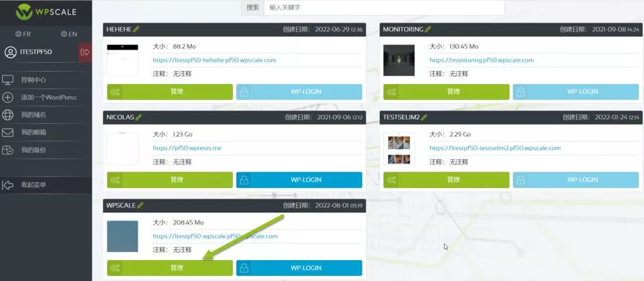Edit MONITORING name with pencil icon

pyautogui.click(x=428, y=29)
